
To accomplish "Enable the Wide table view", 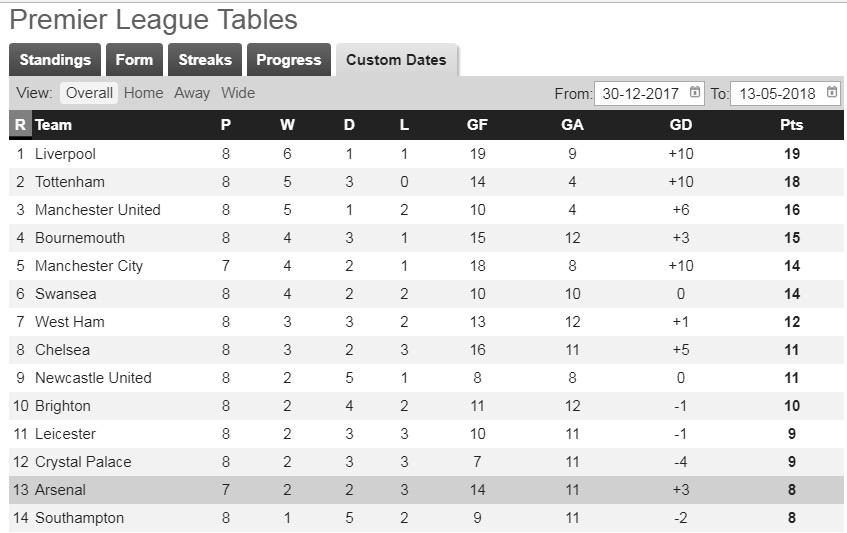I will 238,93.
